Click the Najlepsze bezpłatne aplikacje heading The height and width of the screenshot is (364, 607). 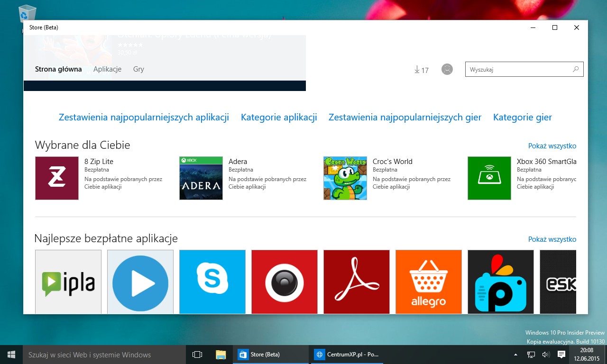[106, 238]
